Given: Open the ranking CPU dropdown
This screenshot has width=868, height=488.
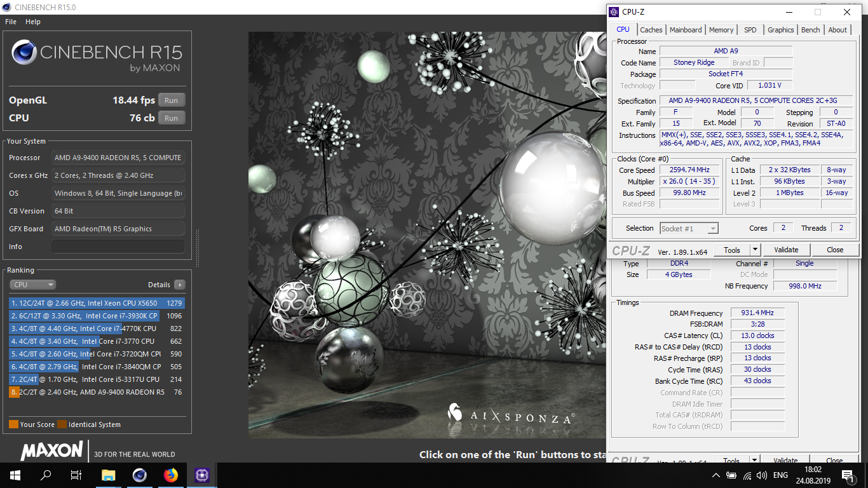Looking at the screenshot, I should pos(32,285).
